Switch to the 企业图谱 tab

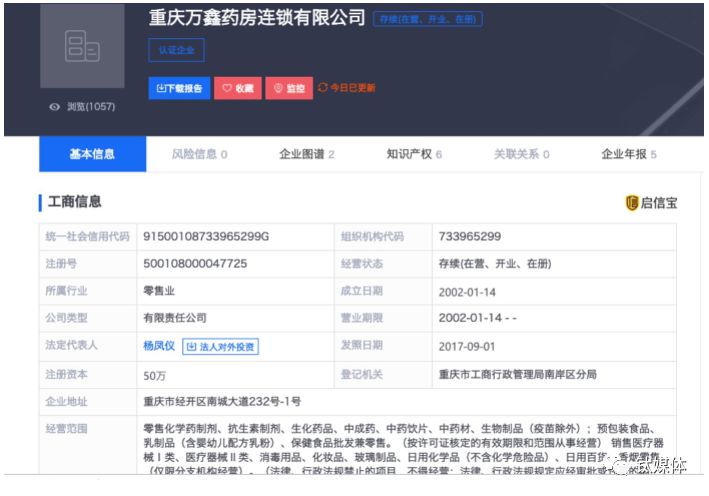tap(307, 154)
